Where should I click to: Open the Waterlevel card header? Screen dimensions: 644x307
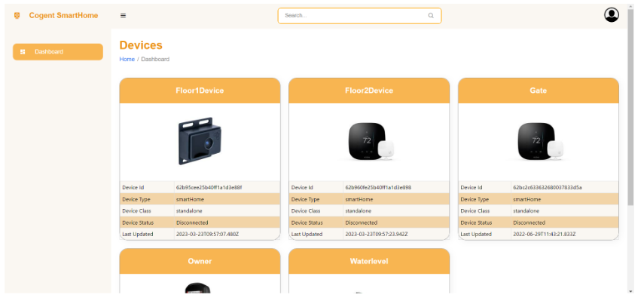(x=369, y=261)
